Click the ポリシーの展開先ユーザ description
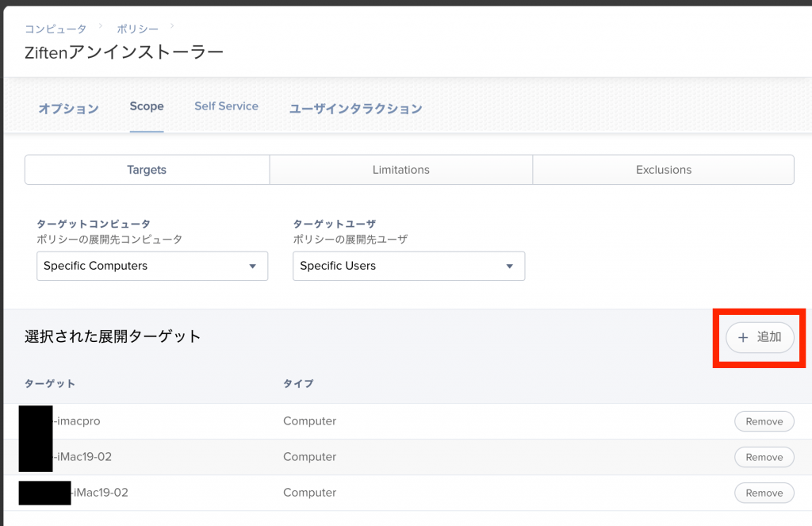The width and height of the screenshot is (812, 526). pyautogui.click(x=350, y=240)
